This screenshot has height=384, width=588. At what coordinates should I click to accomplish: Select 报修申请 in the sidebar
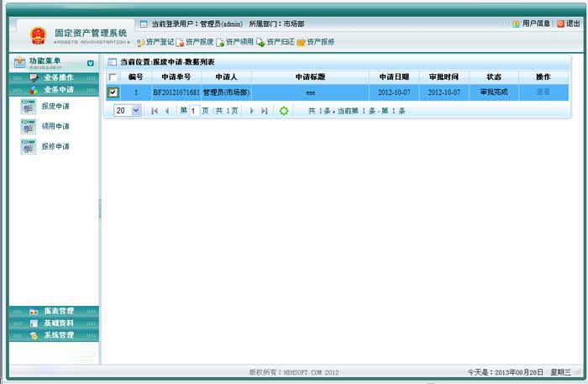click(55, 147)
